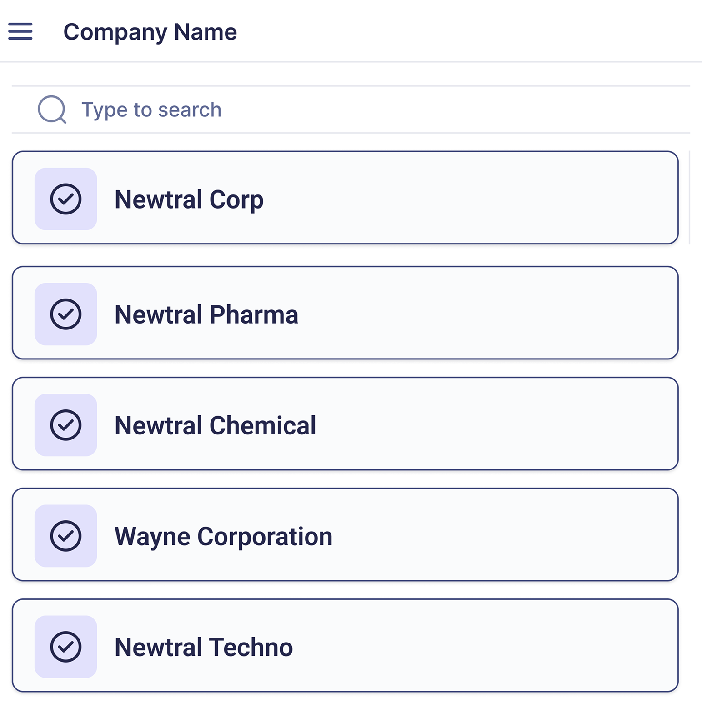Uncheck the circle icon for Wayne Corporation

click(66, 536)
